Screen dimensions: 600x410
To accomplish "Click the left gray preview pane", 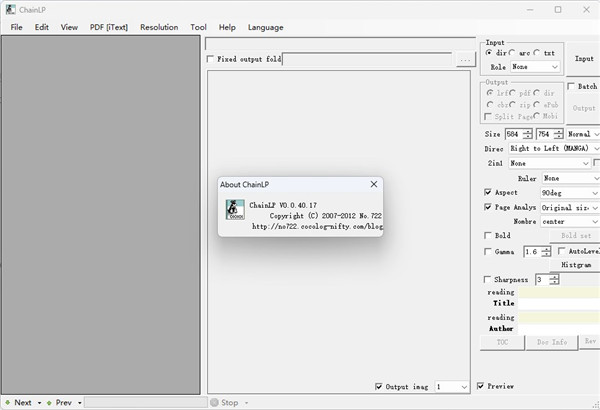I will [101, 215].
